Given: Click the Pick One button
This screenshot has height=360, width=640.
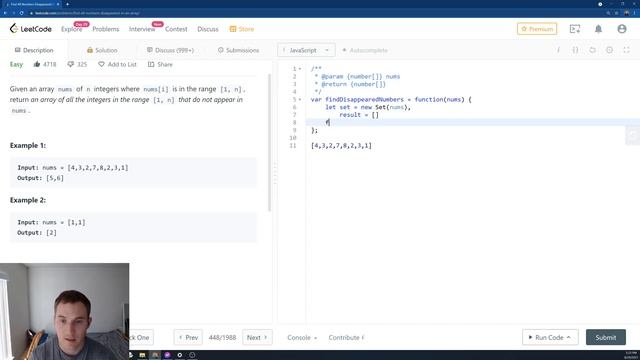Looking at the screenshot, I should point(141,337).
